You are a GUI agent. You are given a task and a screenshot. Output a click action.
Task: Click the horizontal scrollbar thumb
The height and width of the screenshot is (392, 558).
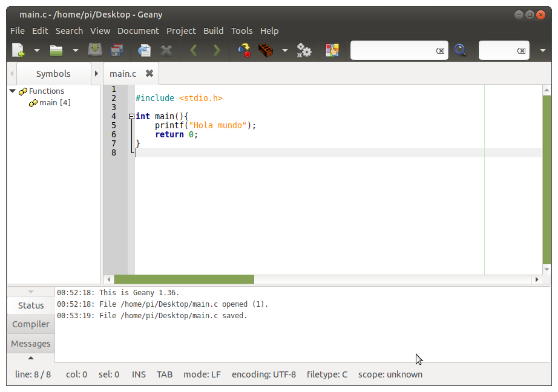click(184, 279)
